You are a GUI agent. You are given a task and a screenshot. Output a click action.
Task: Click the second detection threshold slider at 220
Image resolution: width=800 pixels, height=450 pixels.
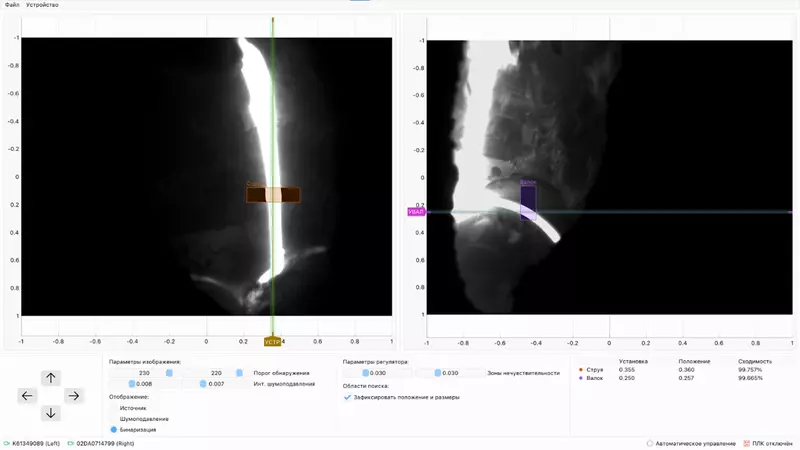pyautogui.click(x=239, y=373)
